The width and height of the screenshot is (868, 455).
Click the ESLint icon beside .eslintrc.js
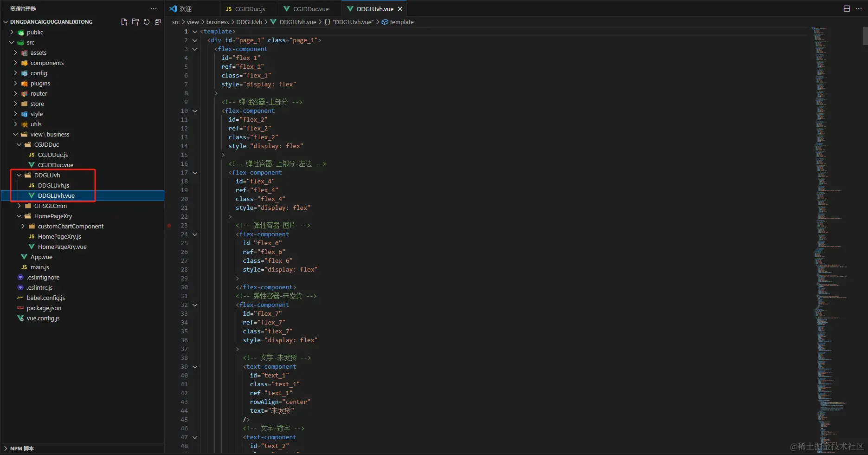tap(20, 287)
